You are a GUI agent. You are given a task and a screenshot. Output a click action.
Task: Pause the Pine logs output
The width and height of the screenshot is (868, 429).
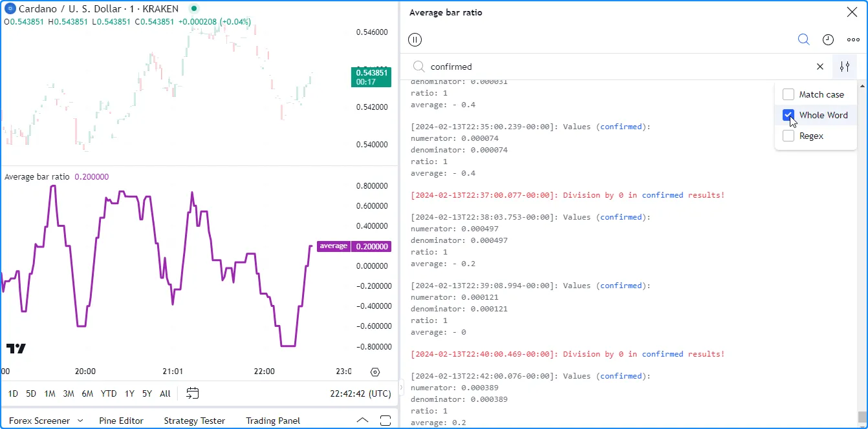(415, 40)
